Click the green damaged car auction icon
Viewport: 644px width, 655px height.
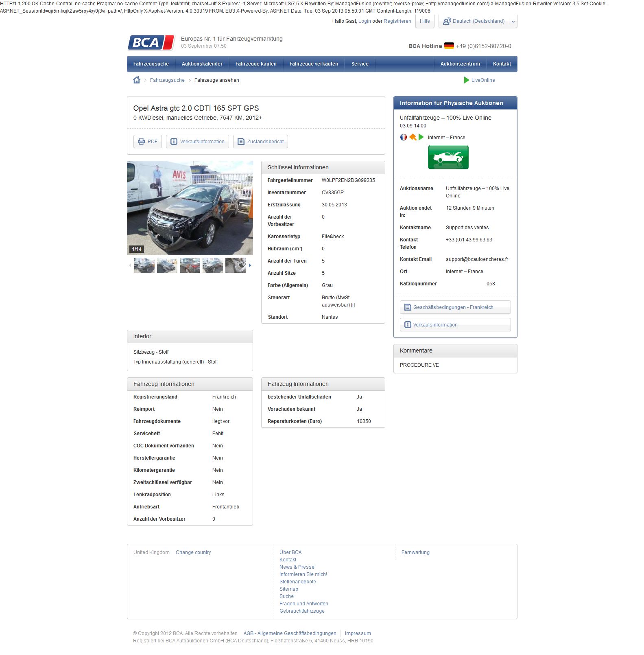(x=448, y=157)
